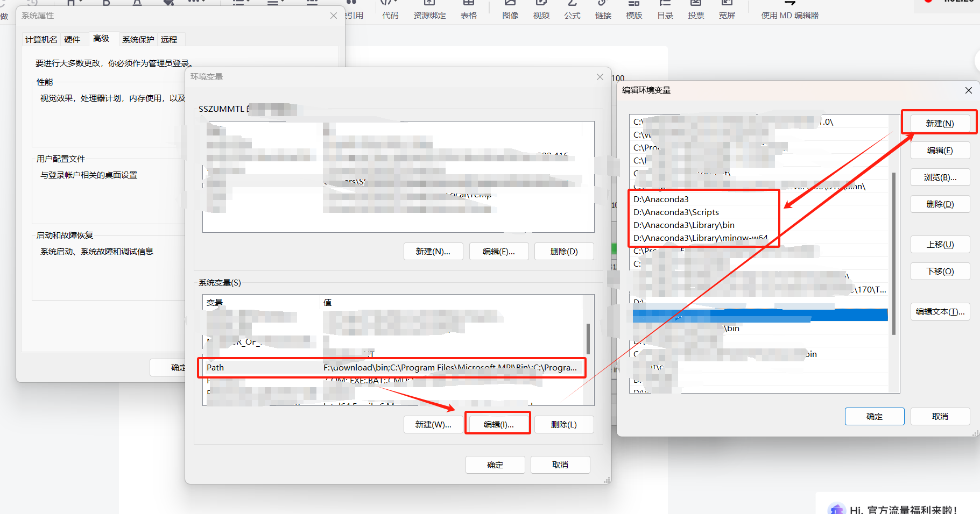Open the 模版 toolbar option

(634, 10)
